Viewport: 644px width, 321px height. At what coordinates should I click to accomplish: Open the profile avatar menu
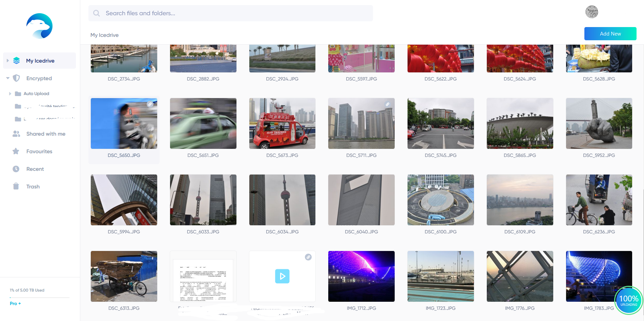point(591,12)
